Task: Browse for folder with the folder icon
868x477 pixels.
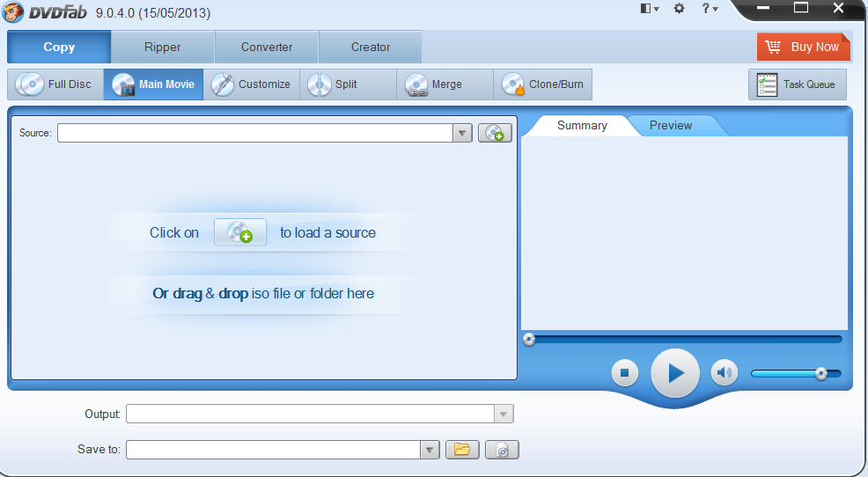Action: click(x=462, y=450)
